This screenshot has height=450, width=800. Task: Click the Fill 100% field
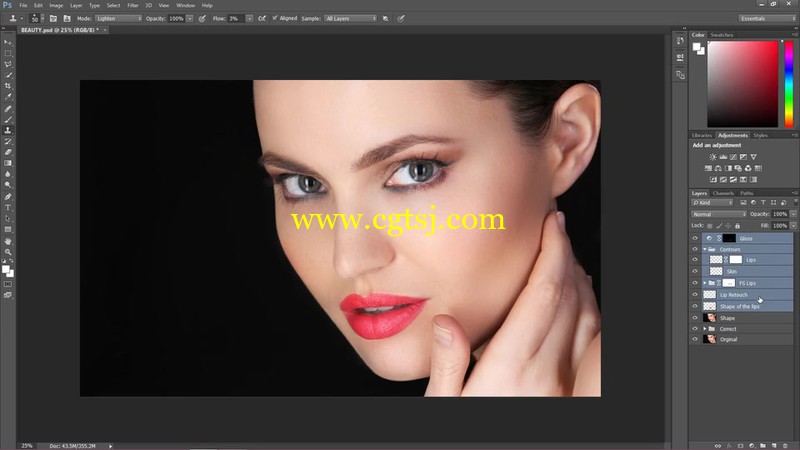[x=780, y=226]
